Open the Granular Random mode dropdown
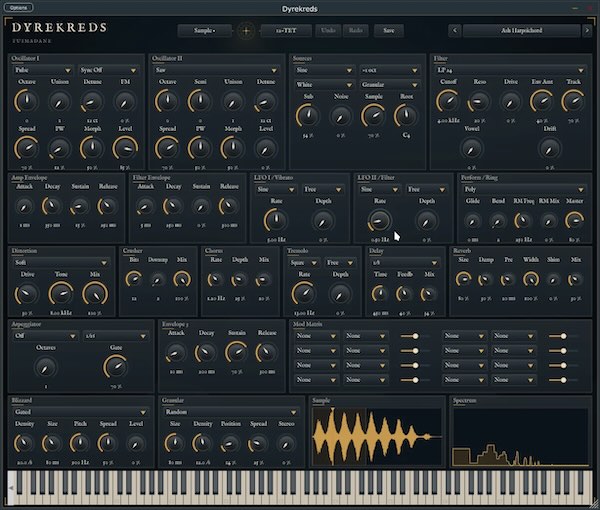600x510 pixels. coord(231,412)
